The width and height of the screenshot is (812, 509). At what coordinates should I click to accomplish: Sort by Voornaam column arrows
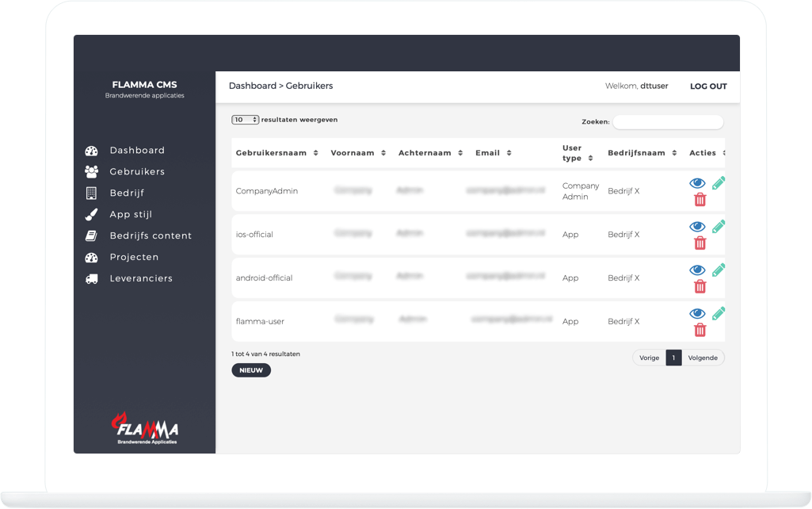[383, 153]
